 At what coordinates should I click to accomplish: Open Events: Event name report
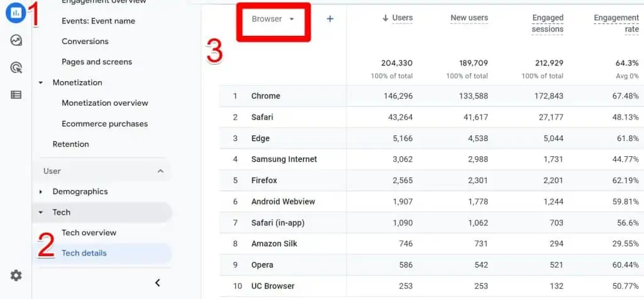click(x=98, y=21)
